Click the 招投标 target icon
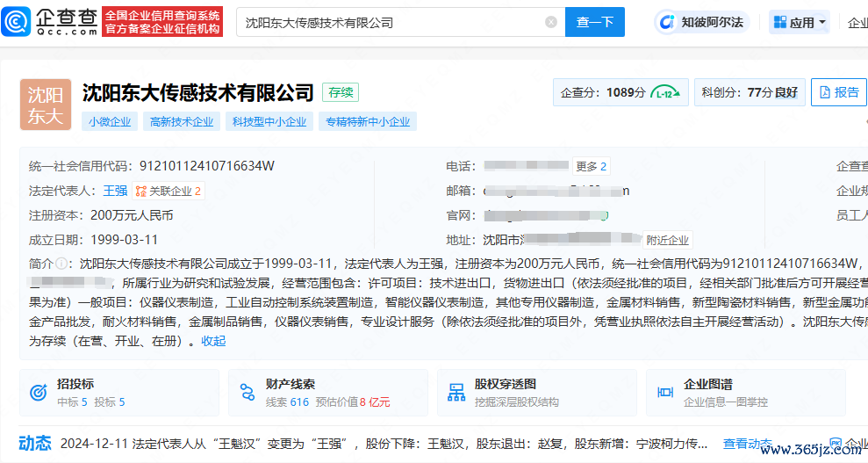Viewport: 868px width, 463px height. coord(39,393)
